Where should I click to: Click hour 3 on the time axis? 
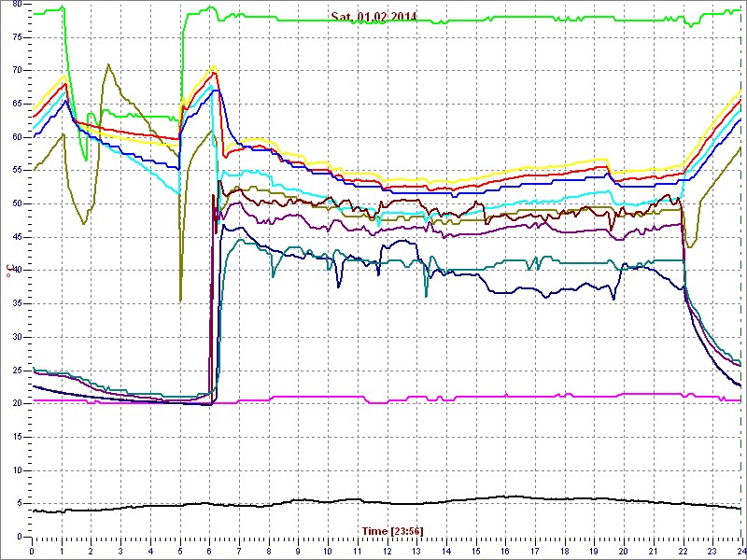(120, 551)
